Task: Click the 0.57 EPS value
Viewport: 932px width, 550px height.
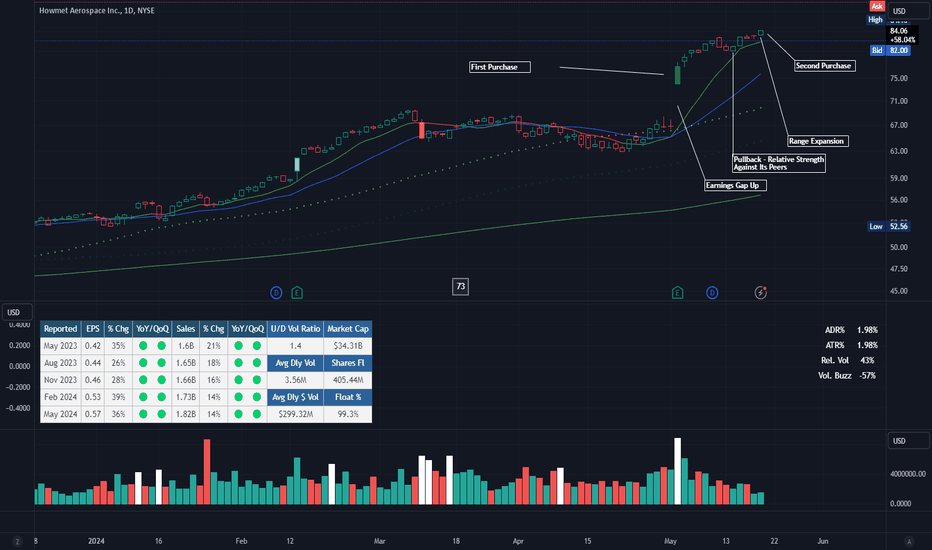Action: click(93, 414)
